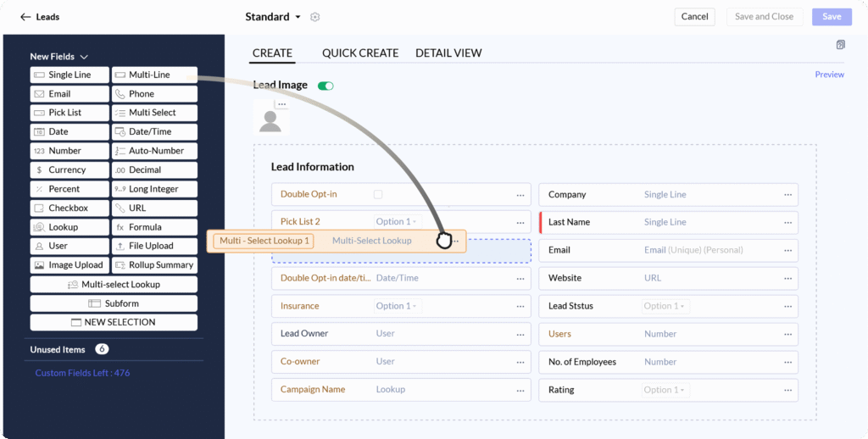Select the Email new field type

point(70,94)
